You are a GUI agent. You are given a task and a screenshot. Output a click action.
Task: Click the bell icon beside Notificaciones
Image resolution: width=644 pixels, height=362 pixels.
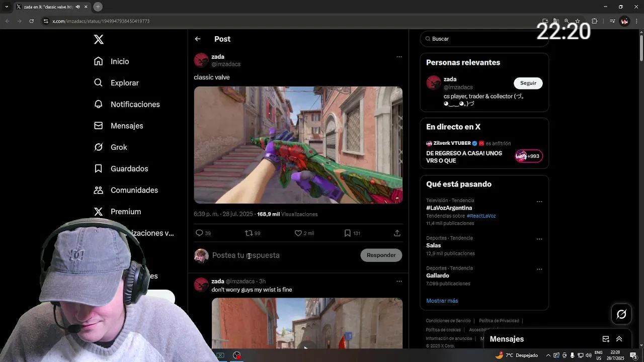(x=99, y=104)
